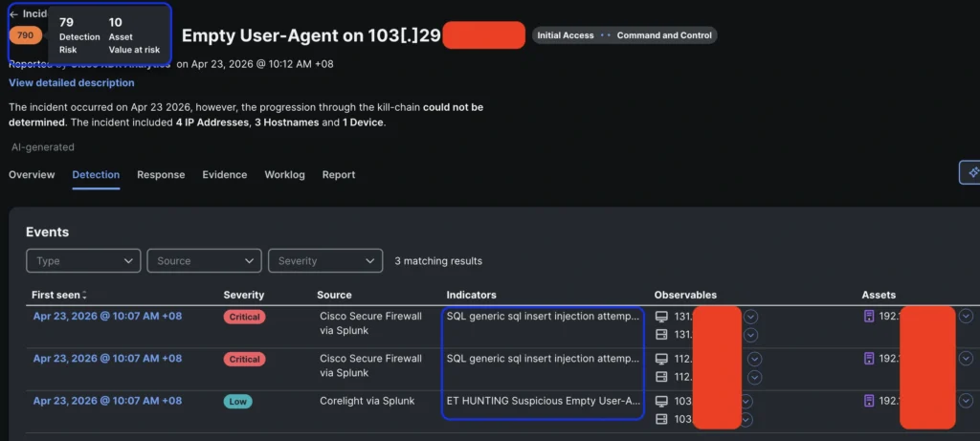This screenshot has width=980, height=441.
Task: Click the Source column header
Action: [334, 295]
